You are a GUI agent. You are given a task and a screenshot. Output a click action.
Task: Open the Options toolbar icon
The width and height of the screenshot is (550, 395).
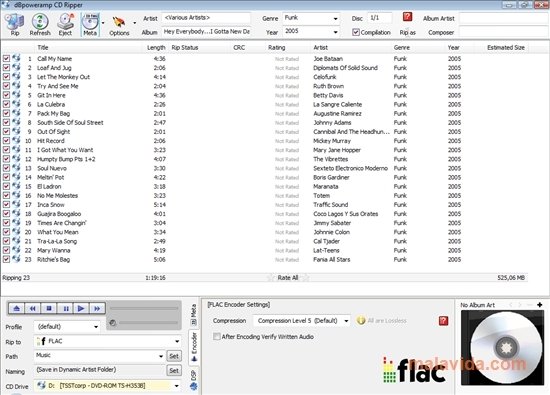[x=119, y=25]
